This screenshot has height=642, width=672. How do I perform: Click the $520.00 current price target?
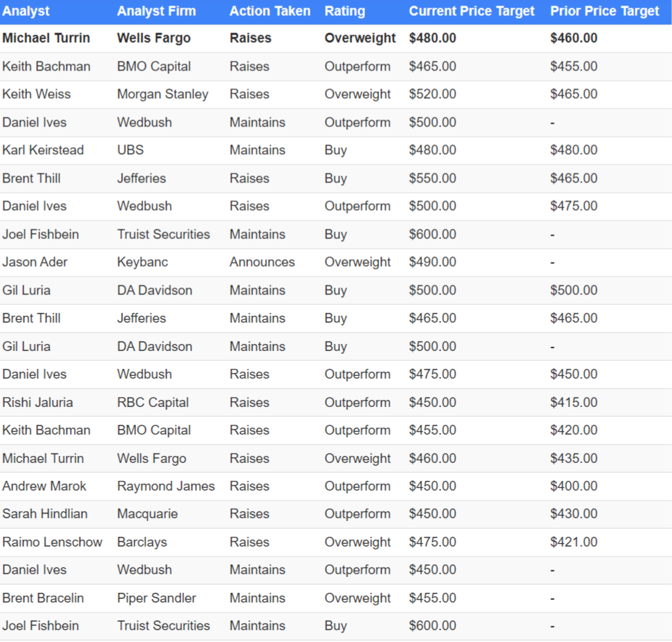(x=432, y=94)
